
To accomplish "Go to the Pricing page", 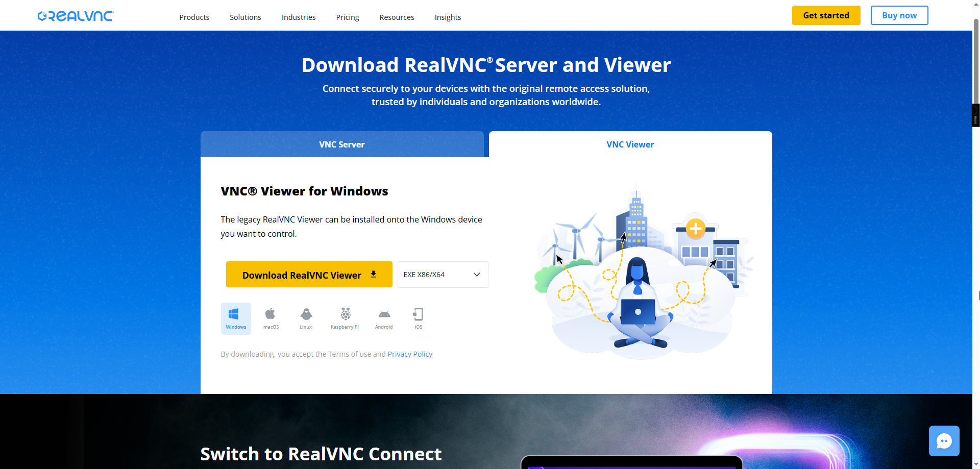I will 348,17.
